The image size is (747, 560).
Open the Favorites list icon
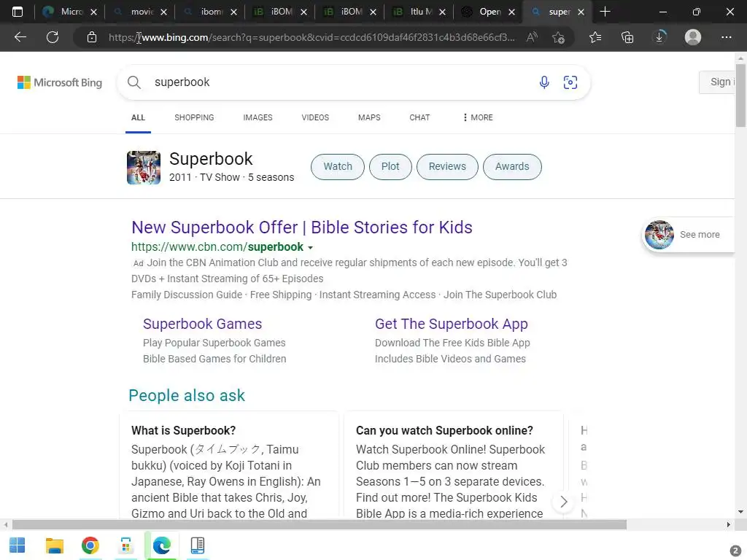click(595, 37)
